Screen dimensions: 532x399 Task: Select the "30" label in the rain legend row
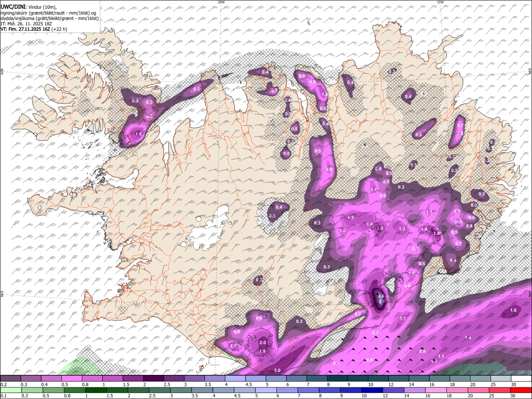pos(513,396)
